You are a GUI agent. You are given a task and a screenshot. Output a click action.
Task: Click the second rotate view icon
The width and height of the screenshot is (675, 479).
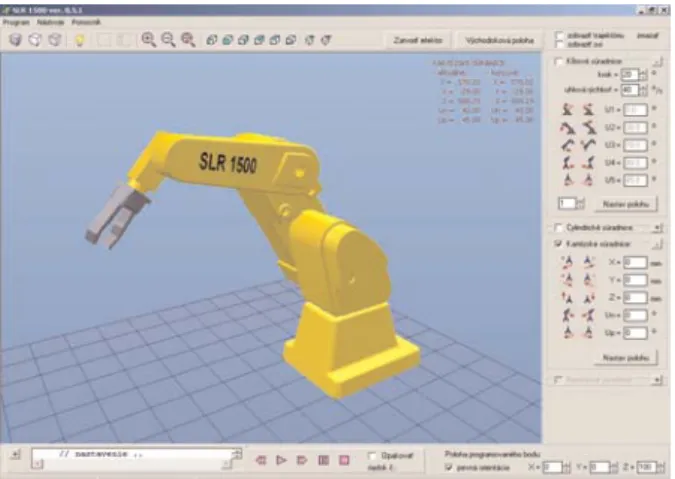[x=326, y=40]
